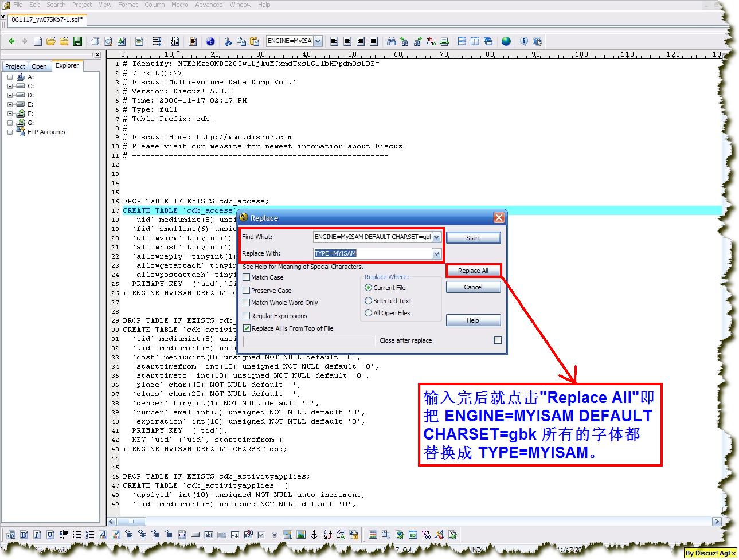Expand the G: drive tree node

click(x=10, y=123)
